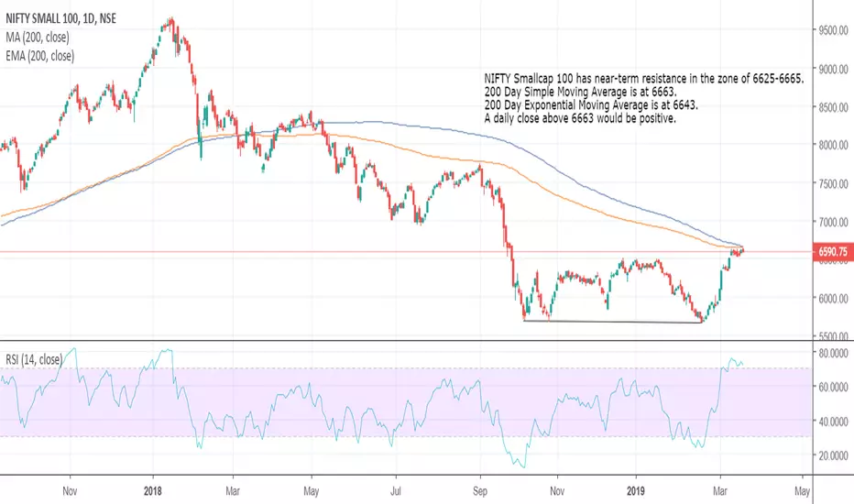Viewport: 854px width, 504px height.
Task: Click the 20.0000 RSI axis label
Action: (833, 455)
